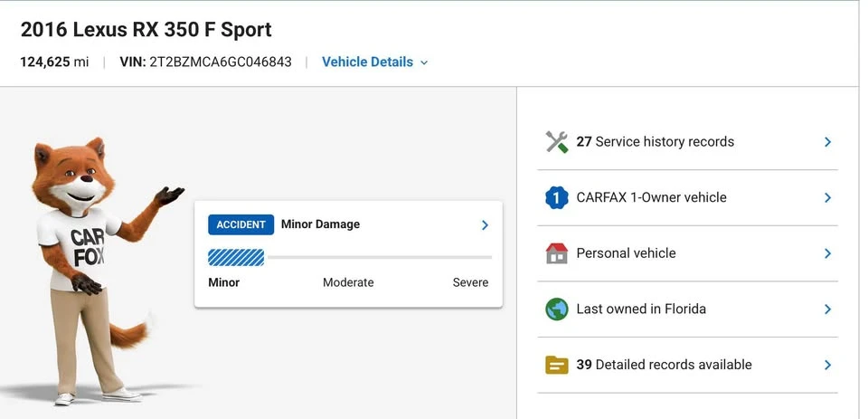
Task: Click the house Personal vehicle icon
Action: (556, 253)
